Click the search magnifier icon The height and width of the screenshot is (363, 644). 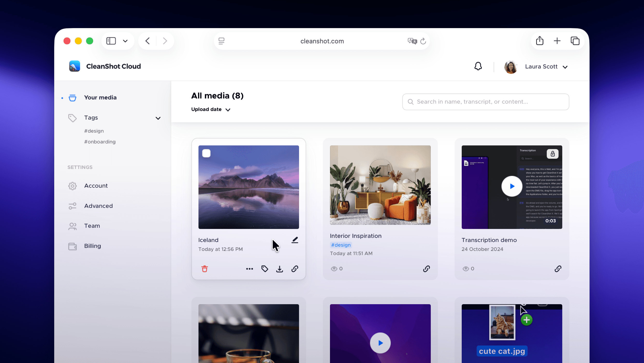pyautogui.click(x=410, y=102)
